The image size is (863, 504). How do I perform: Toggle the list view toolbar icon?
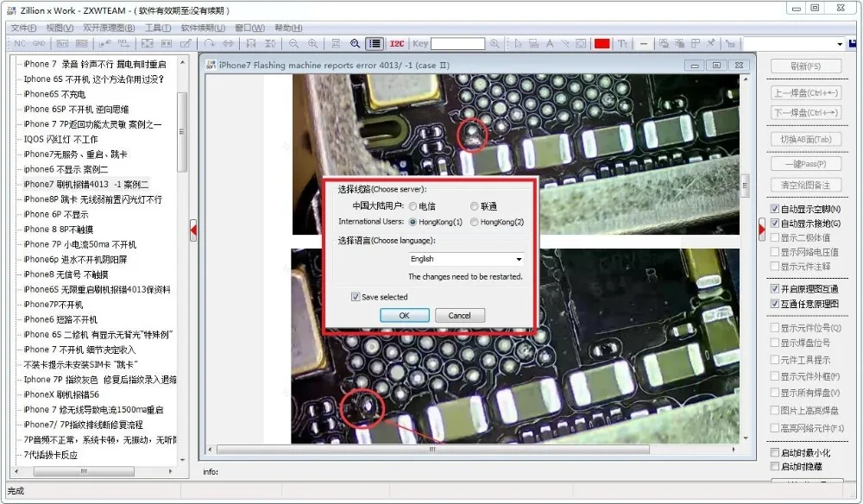[375, 43]
